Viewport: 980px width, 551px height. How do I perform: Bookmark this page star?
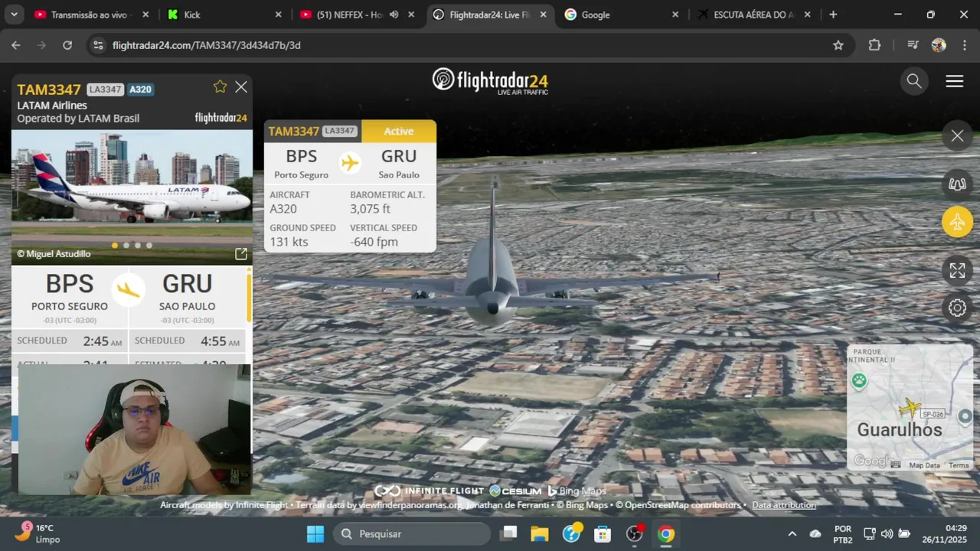(838, 45)
